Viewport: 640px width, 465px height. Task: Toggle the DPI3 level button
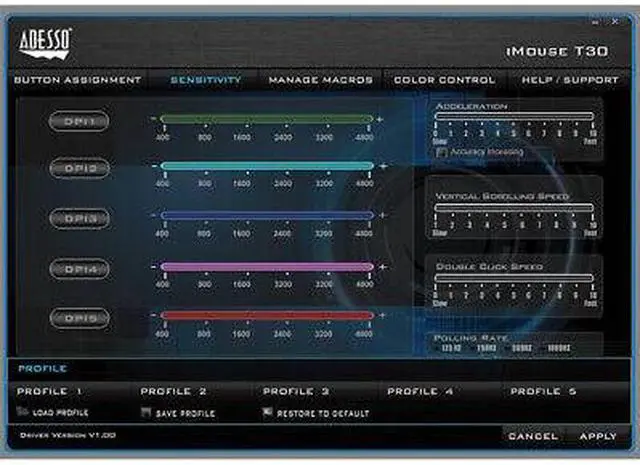[81, 218]
